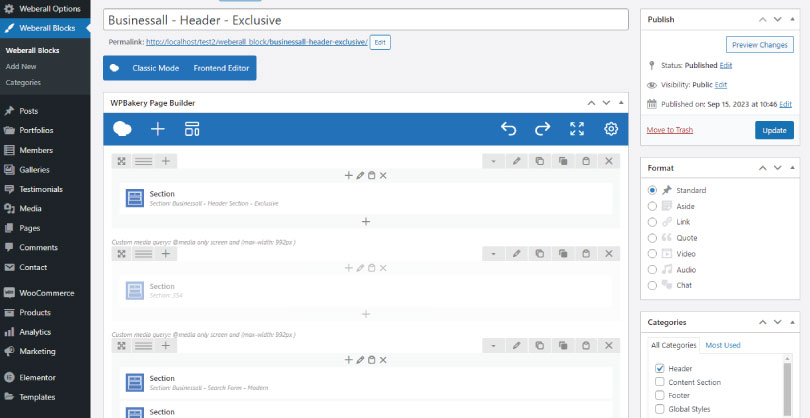Add new element with the plus icon

(157, 129)
